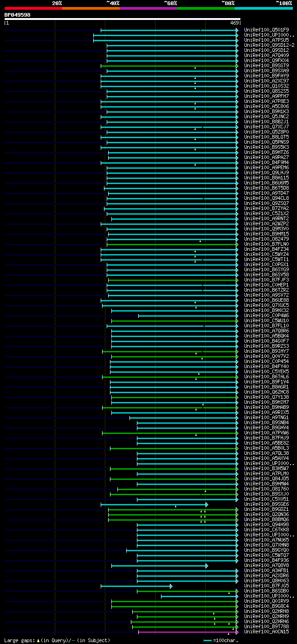Open hit UniRef100_A7Q409
This screenshot has height=644, width=297.
266,55
